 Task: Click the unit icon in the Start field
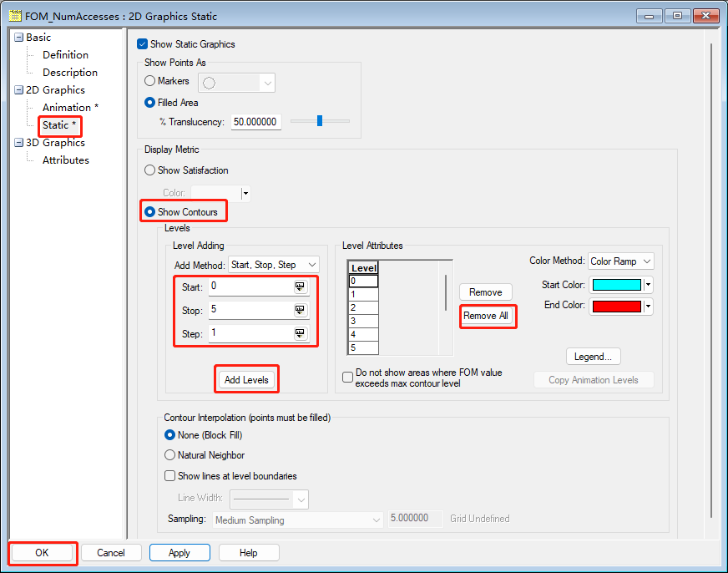click(x=300, y=286)
